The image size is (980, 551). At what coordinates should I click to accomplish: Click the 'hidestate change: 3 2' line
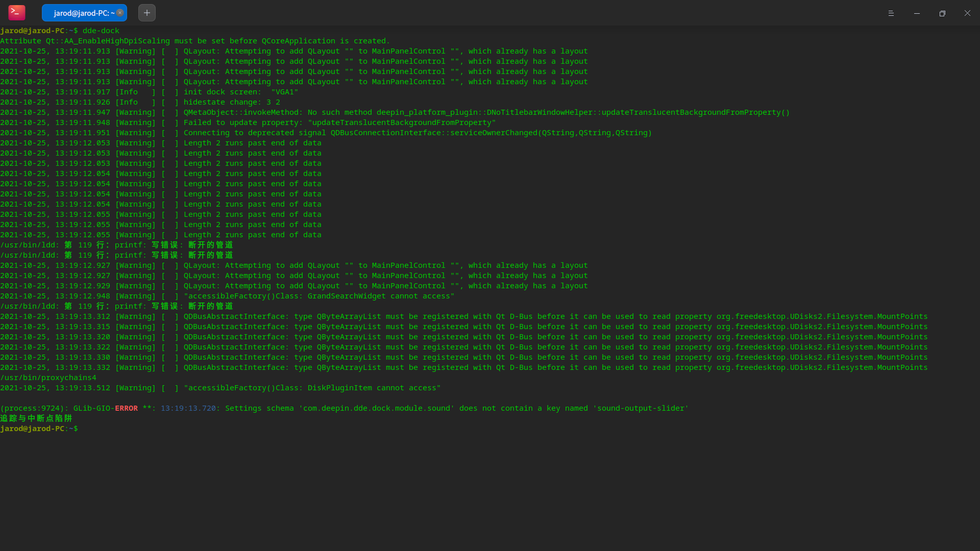pyautogui.click(x=232, y=102)
